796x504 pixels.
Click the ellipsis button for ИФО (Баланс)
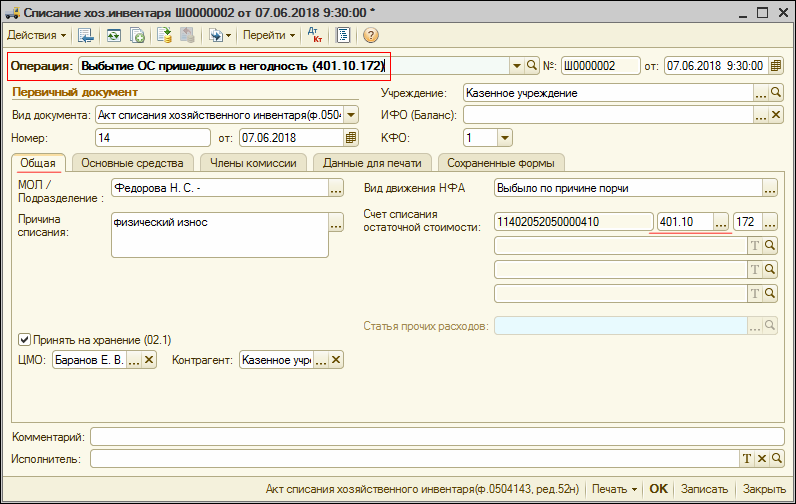[760, 115]
